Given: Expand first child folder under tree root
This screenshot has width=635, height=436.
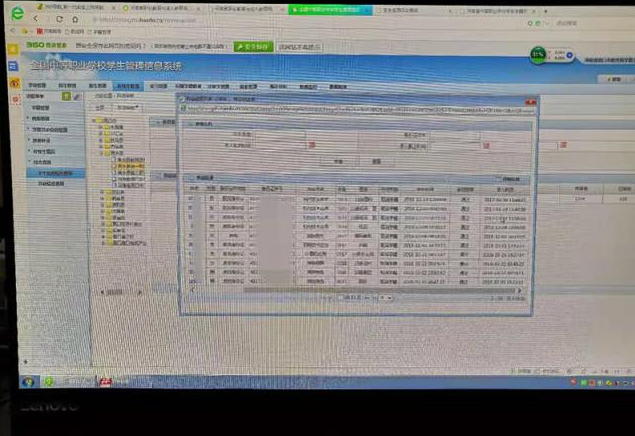Looking at the screenshot, I should tap(101, 127).
